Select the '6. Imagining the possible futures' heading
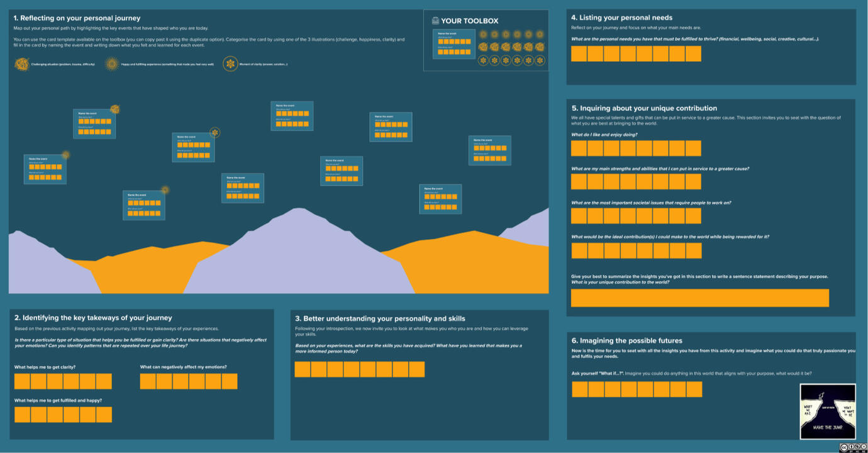Viewport: 868px width, 453px height. tap(626, 340)
